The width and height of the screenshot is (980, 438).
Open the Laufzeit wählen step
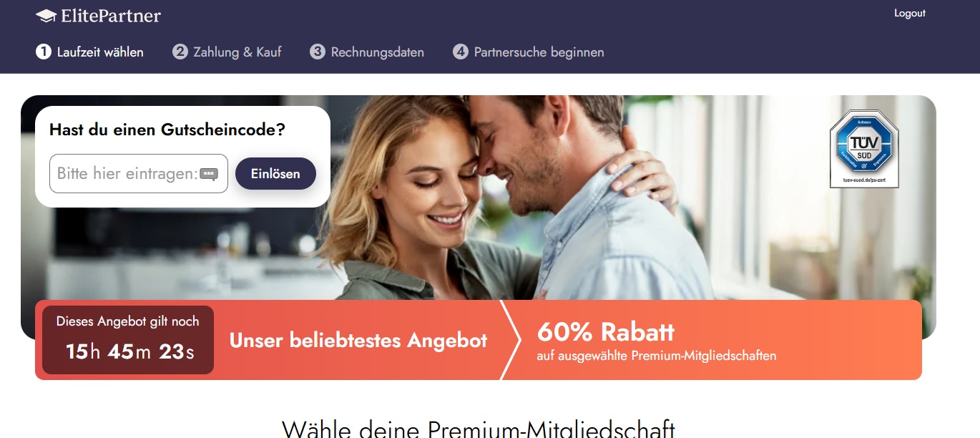click(100, 52)
